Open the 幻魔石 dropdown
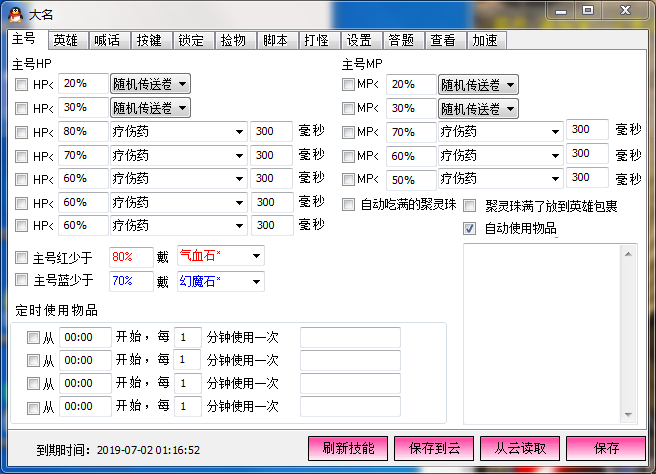This screenshot has height=474, width=656. [221, 282]
